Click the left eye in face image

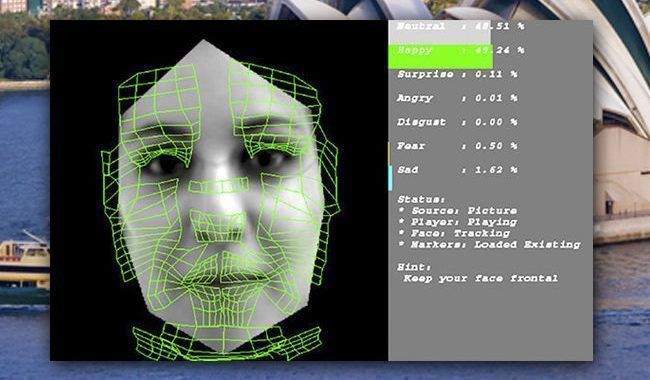click(164, 166)
